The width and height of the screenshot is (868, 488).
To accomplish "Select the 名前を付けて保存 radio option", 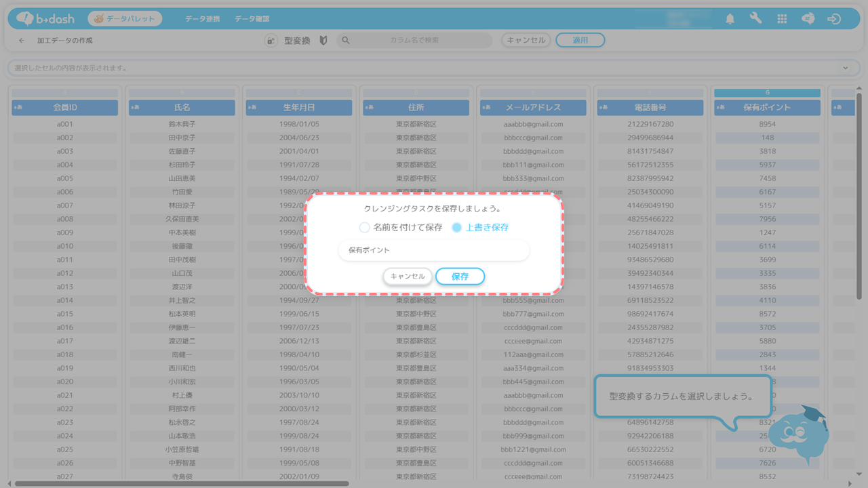I will click(x=365, y=228).
